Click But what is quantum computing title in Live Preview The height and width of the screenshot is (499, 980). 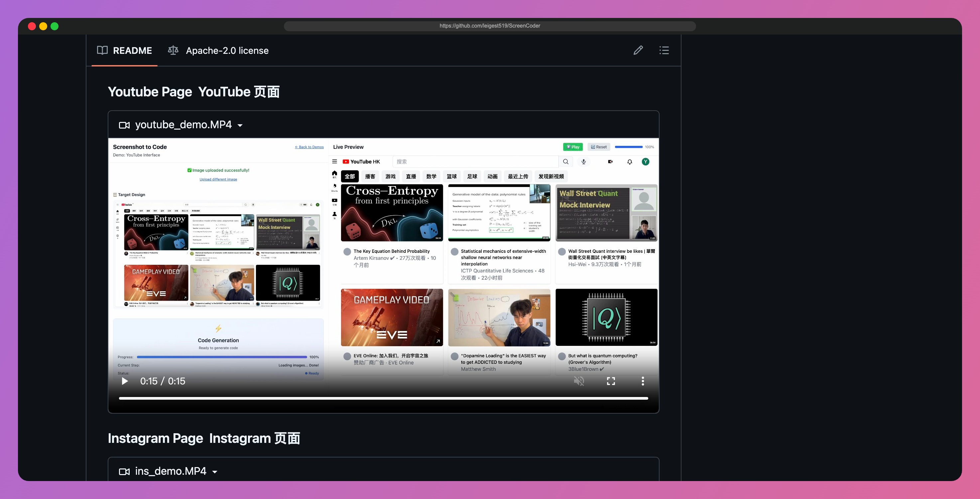tap(603, 359)
